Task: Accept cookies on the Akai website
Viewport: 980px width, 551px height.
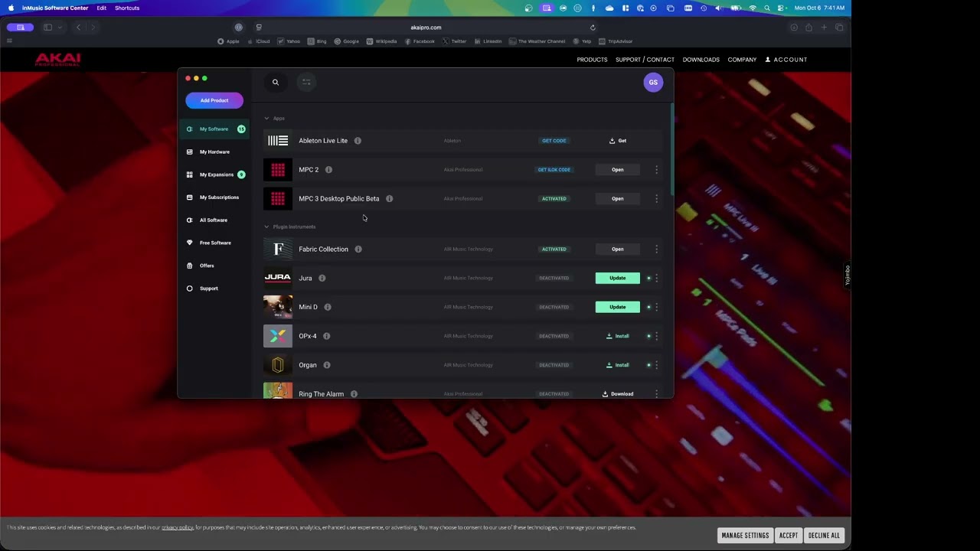Action: click(x=789, y=536)
